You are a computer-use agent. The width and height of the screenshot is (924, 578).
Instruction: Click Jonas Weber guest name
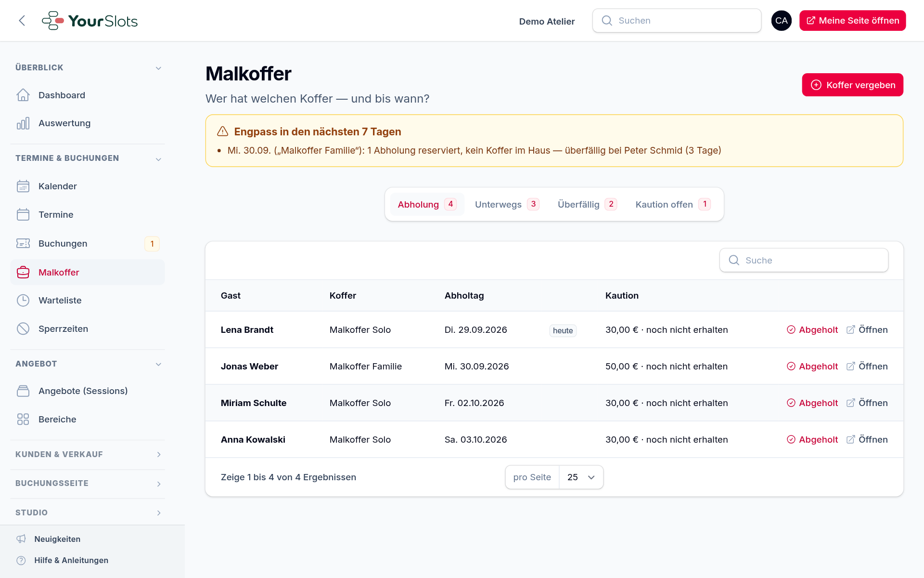(249, 367)
